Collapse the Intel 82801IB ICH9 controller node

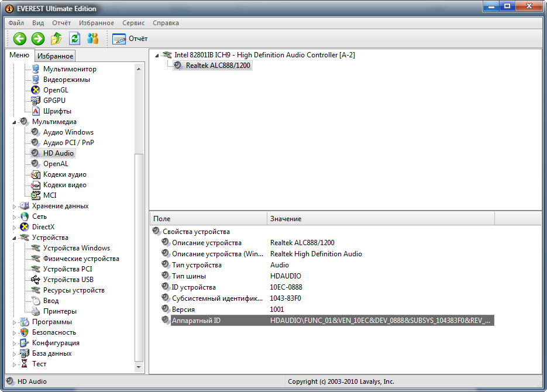point(157,56)
